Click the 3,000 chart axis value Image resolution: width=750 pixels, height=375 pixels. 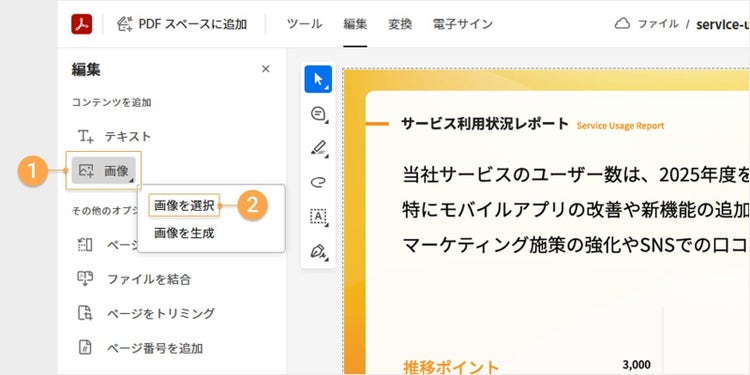[637, 365]
